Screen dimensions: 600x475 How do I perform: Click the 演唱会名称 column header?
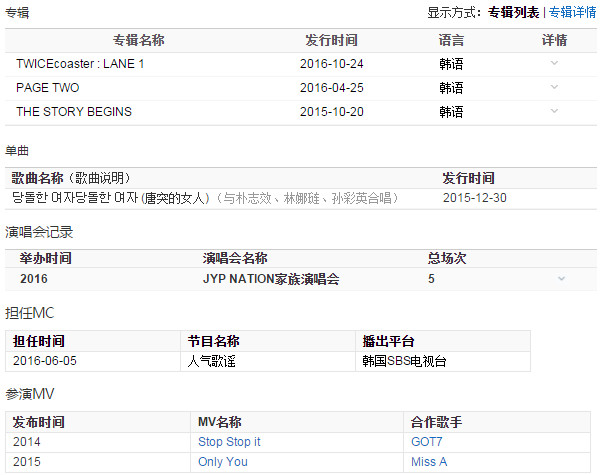pyautogui.click(x=235, y=258)
